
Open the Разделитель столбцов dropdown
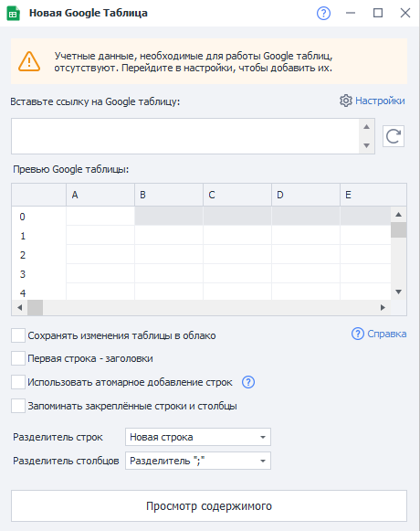198,461
